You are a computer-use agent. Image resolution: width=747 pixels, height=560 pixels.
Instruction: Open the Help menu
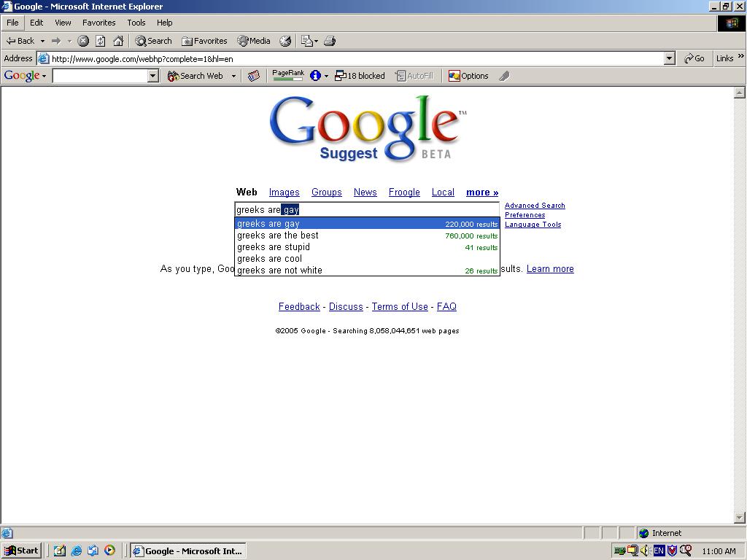pos(164,23)
